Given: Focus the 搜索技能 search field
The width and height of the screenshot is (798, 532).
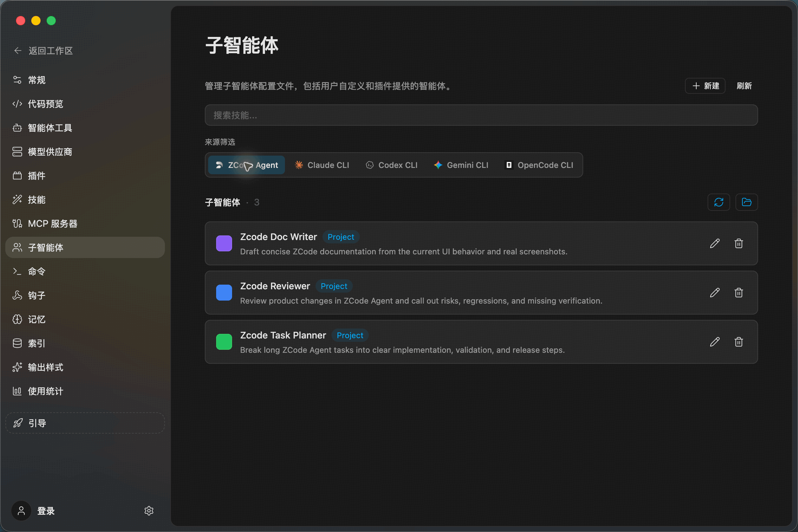Looking at the screenshot, I should [x=481, y=115].
